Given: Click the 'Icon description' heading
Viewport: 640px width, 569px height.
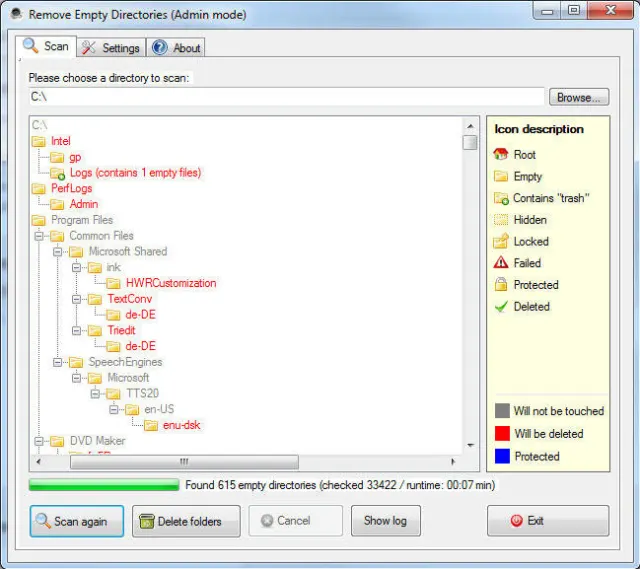Looking at the screenshot, I should [x=539, y=129].
